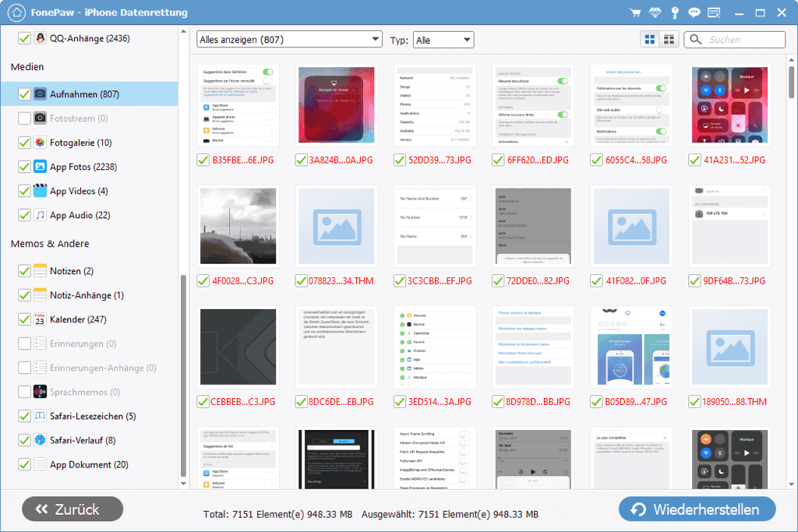Uncheck the App Fotos (2238) checkbox
This screenshot has height=532, width=798.
(x=24, y=167)
